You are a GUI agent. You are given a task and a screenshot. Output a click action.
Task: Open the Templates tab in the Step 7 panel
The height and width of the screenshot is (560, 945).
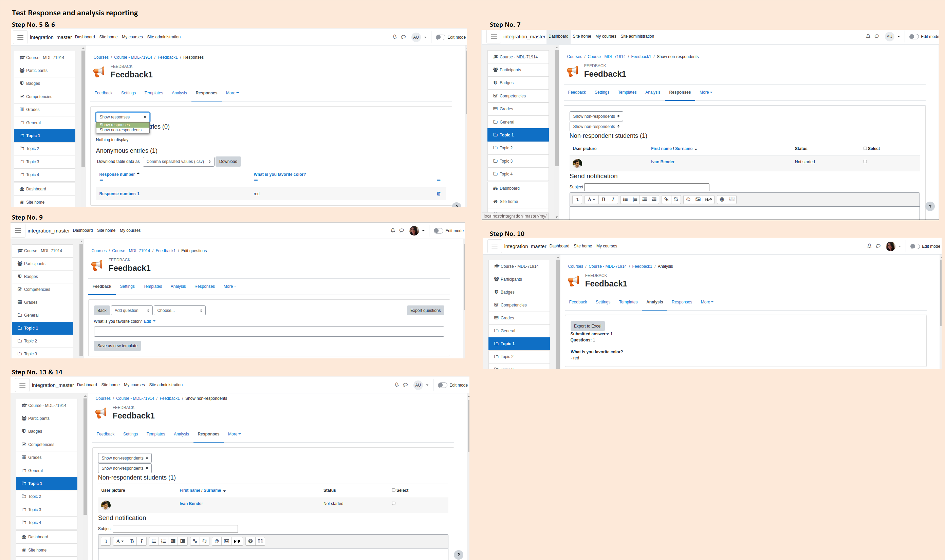627,92
